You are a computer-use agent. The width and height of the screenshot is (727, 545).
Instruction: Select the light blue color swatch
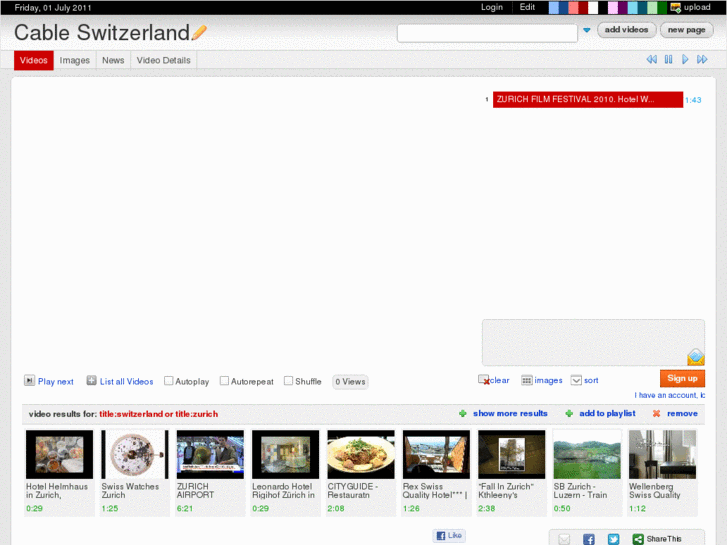(x=554, y=7)
